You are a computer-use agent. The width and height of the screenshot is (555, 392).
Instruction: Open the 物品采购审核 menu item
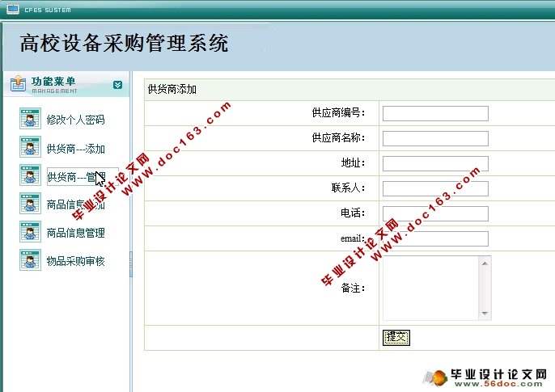pos(76,261)
